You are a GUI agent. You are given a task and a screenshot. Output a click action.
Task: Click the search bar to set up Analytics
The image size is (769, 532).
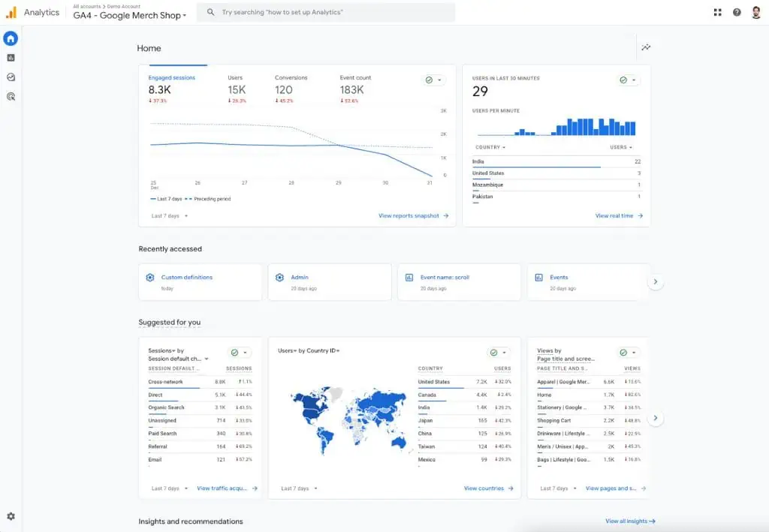327,11
